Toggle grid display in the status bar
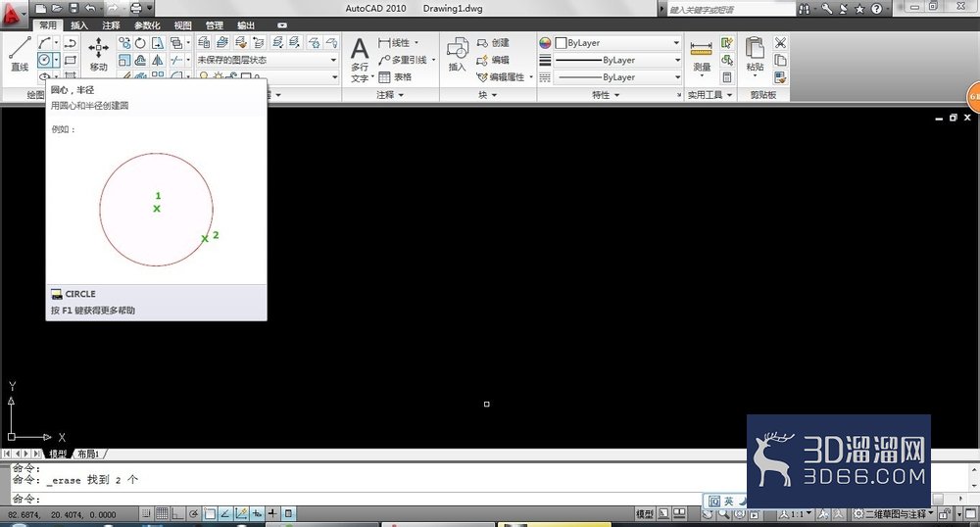This screenshot has width=980, height=527. [x=162, y=514]
